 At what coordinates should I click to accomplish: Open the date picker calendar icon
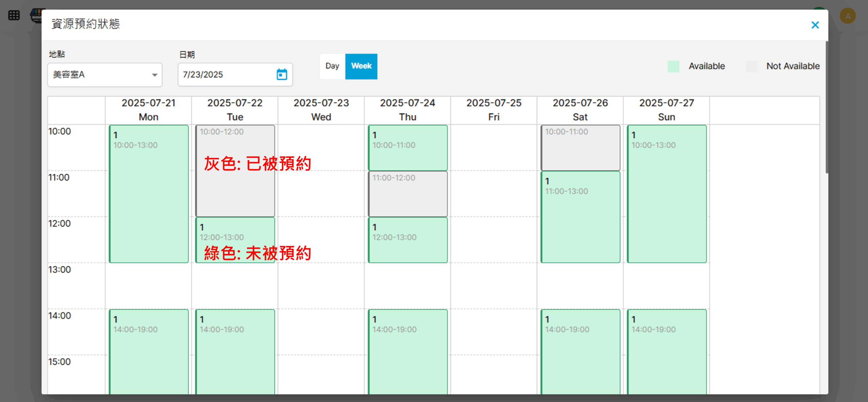(x=282, y=74)
